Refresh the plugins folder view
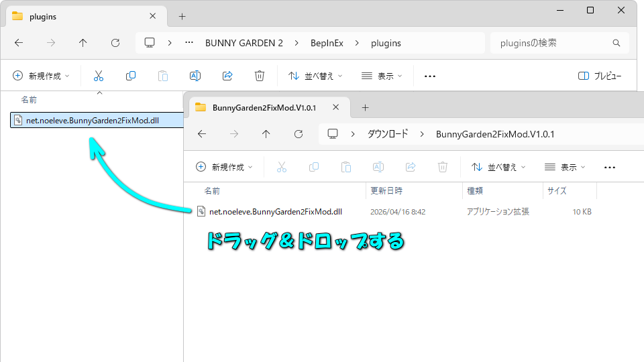The image size is (644, 362). pos(115,43)
